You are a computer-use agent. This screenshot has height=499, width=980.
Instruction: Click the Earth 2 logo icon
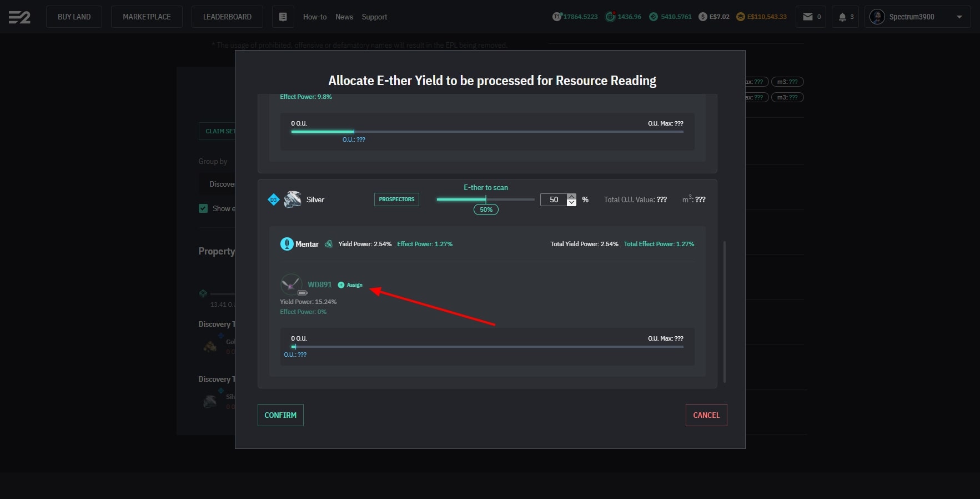(19, 17)
